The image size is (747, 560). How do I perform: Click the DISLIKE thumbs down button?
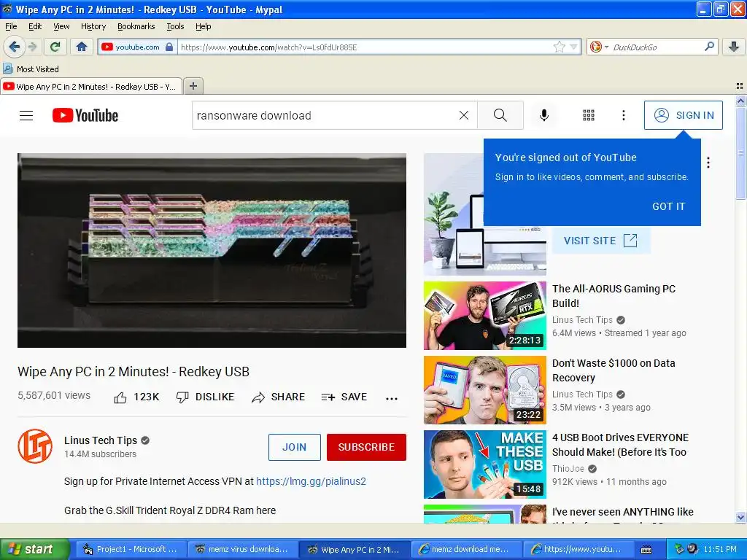coord(205,397)
